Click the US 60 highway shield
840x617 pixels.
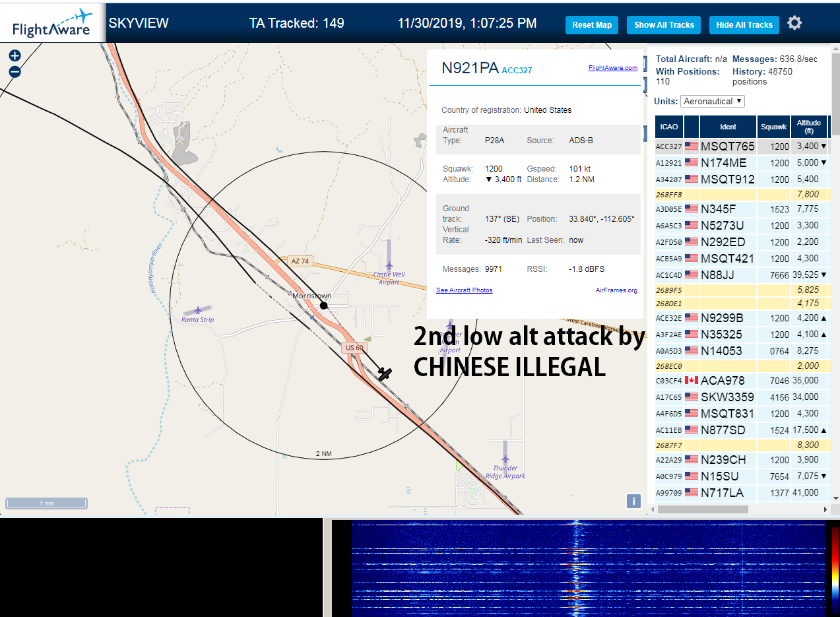point(354,348)
